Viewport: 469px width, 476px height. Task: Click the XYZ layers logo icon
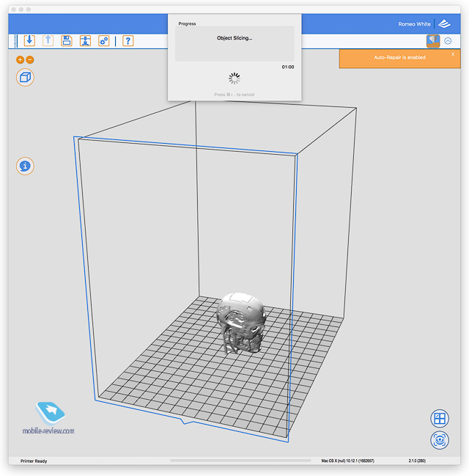pyautogui.click(x=444, y=24)
